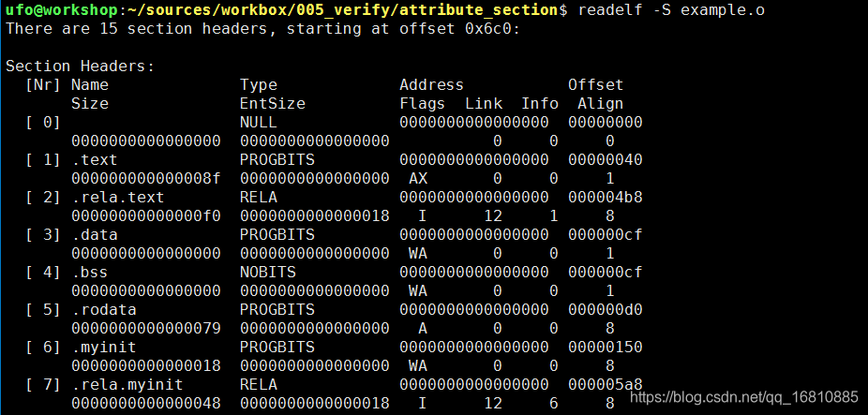This screenshot has width=868, height=415.
Task: Click the NULL type entry
Action: 258,123
